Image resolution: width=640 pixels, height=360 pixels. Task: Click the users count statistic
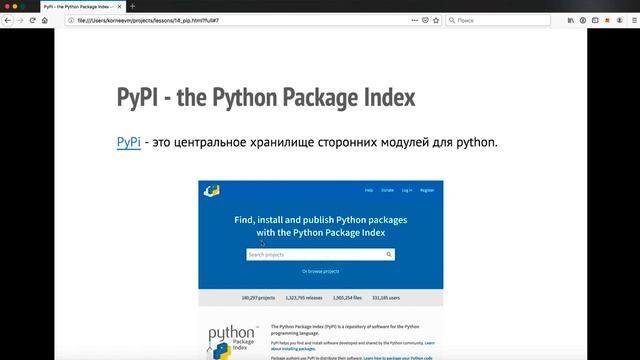(x=386, y=298)
